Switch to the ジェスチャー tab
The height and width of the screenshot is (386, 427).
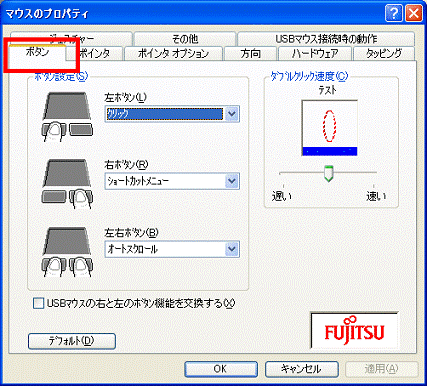[71, 39]
